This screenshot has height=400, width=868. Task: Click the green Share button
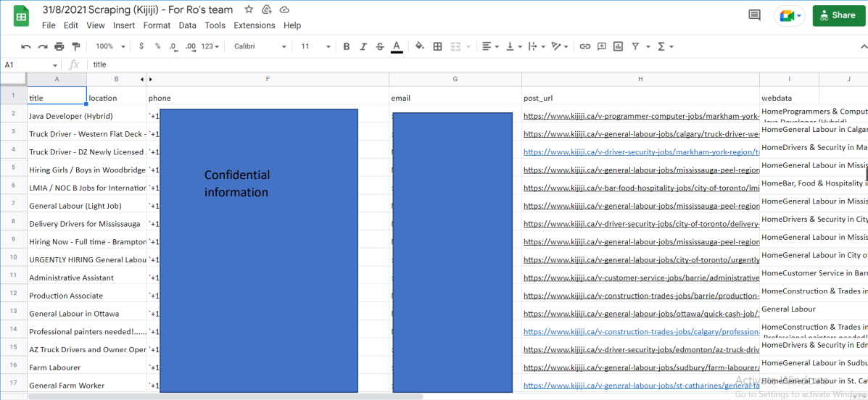click(839, 15)
